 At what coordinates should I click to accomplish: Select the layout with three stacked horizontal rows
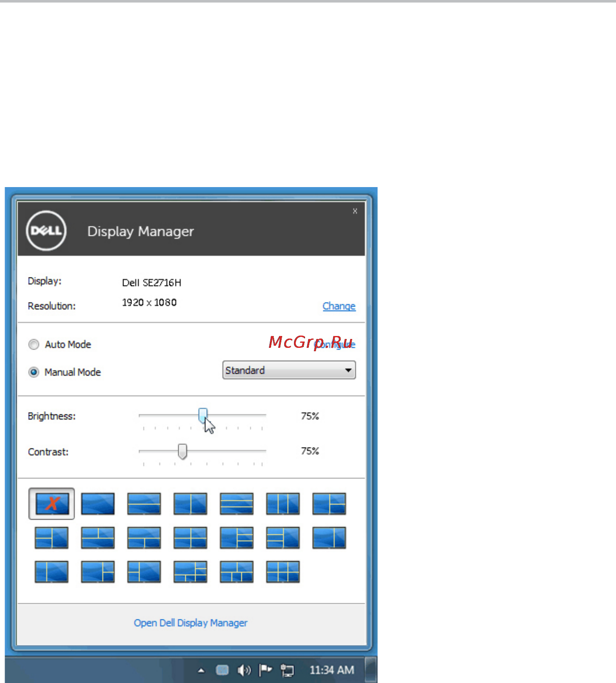pos(237,504)
